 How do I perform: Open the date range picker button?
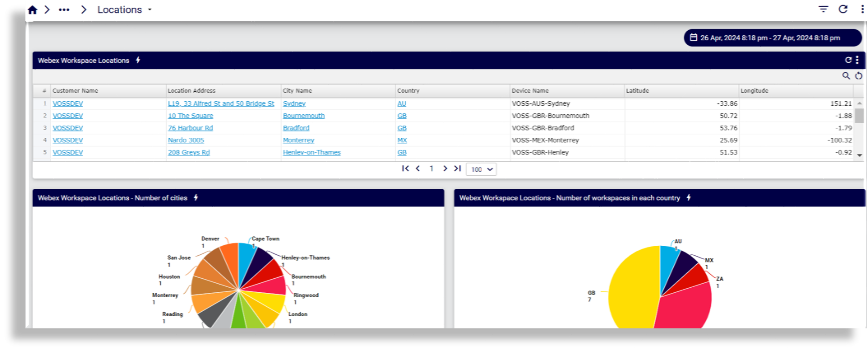(773, 38)
